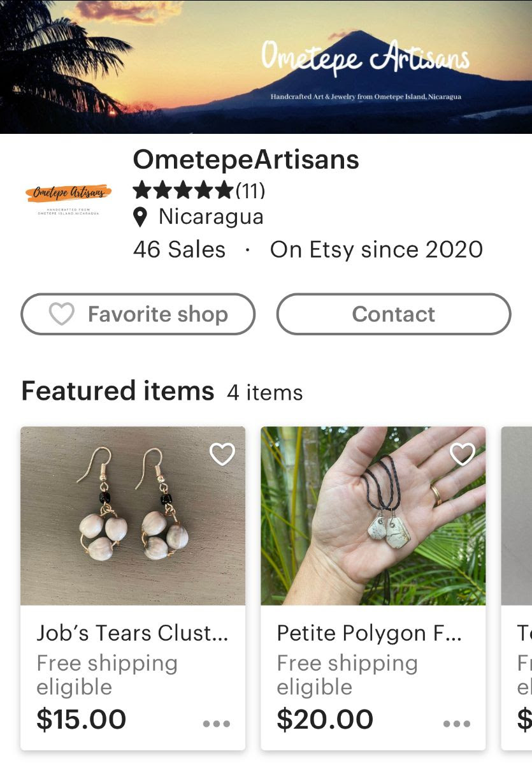Open the Job's Tears earrings photo
The width and height of the screenshot is (532, 765).
coord(133,515)
